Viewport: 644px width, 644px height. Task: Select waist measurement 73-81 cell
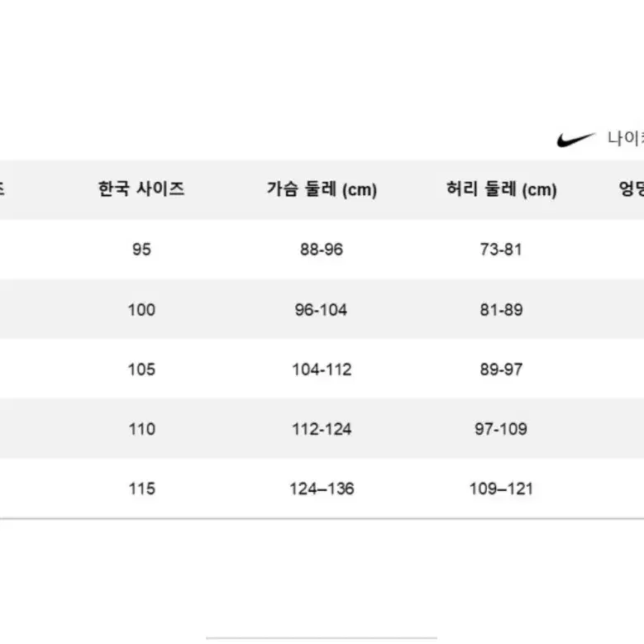pos(501,250)
